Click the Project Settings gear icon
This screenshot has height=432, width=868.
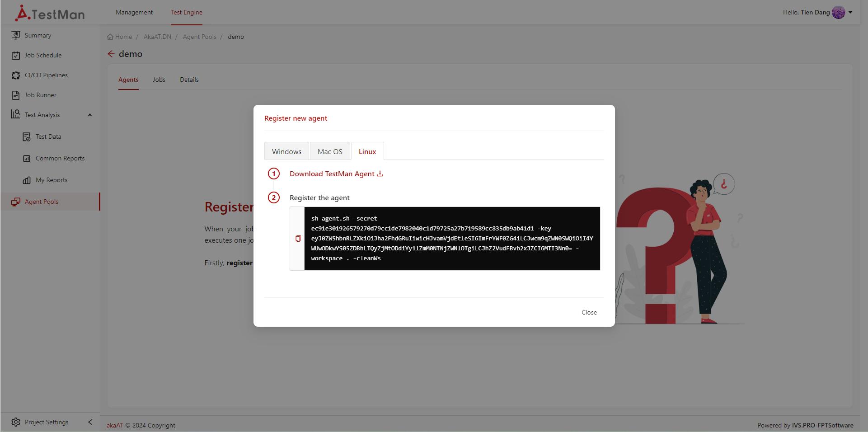click(16, 422)
